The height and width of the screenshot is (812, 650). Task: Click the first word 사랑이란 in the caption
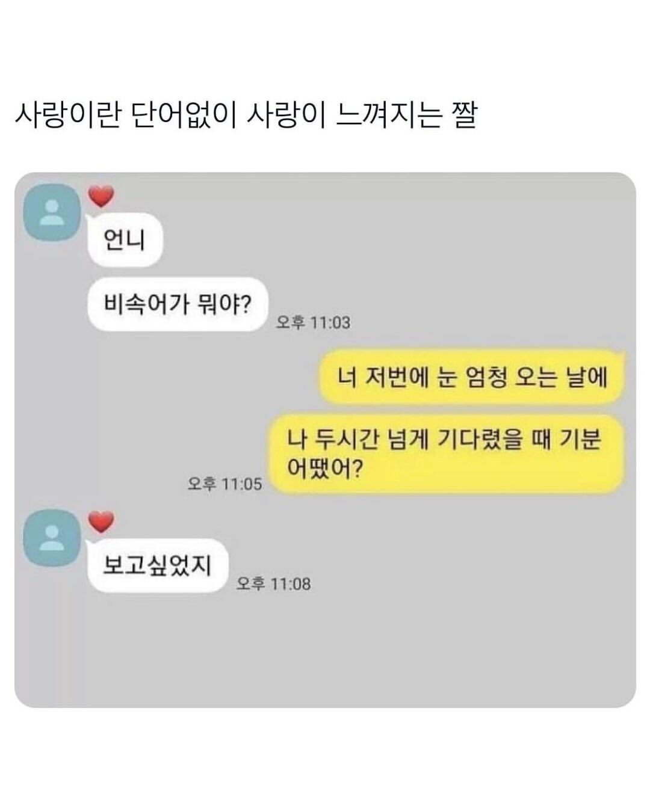pyautogui.click(x=67, y=115)
